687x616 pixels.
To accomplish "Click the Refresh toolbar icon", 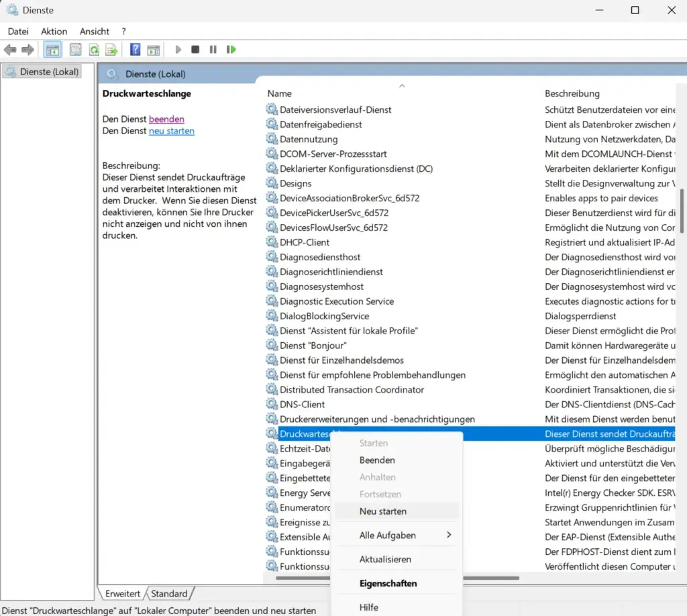I will click(x=94, y=50).
